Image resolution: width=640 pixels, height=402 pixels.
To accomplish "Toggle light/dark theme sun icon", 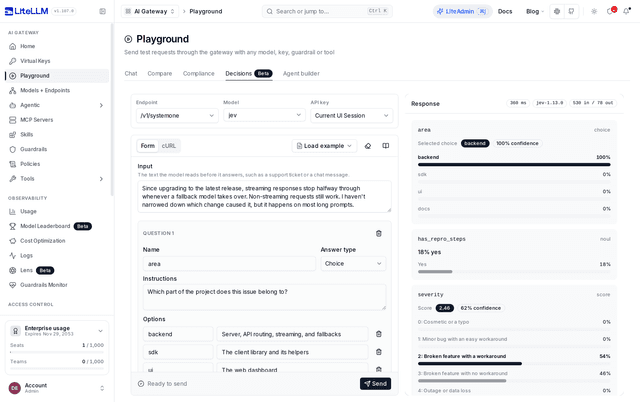I will coord(594,11).
